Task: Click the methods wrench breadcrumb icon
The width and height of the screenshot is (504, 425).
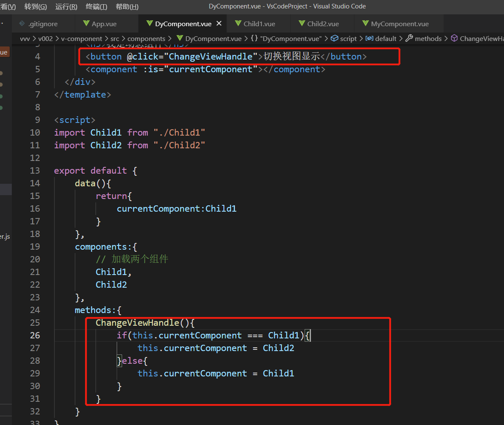Action: pyautogui.click(x=409, y=38)
